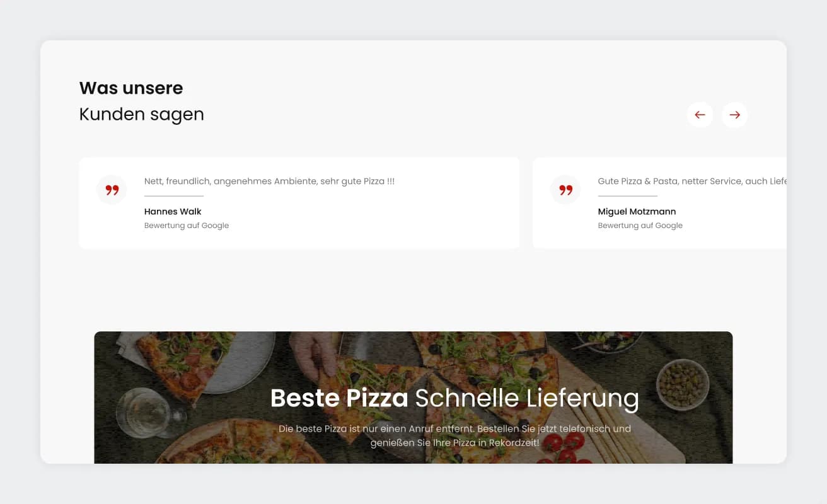Advance to the next customer review
The width and height of the screenshot is (827, 504).
[734, 115]
